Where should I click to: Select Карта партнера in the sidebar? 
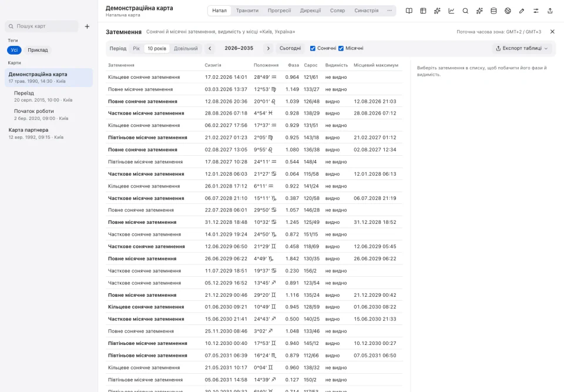pos(49,133)
